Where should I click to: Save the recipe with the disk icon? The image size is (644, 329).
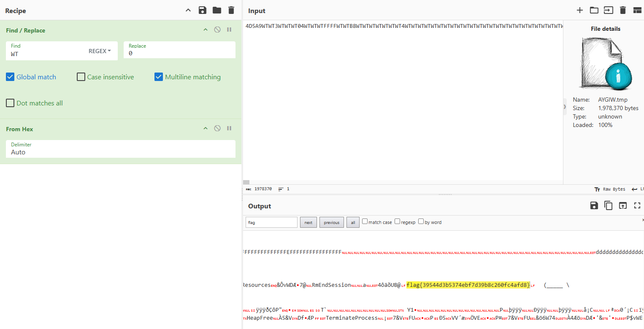[203, 11]
